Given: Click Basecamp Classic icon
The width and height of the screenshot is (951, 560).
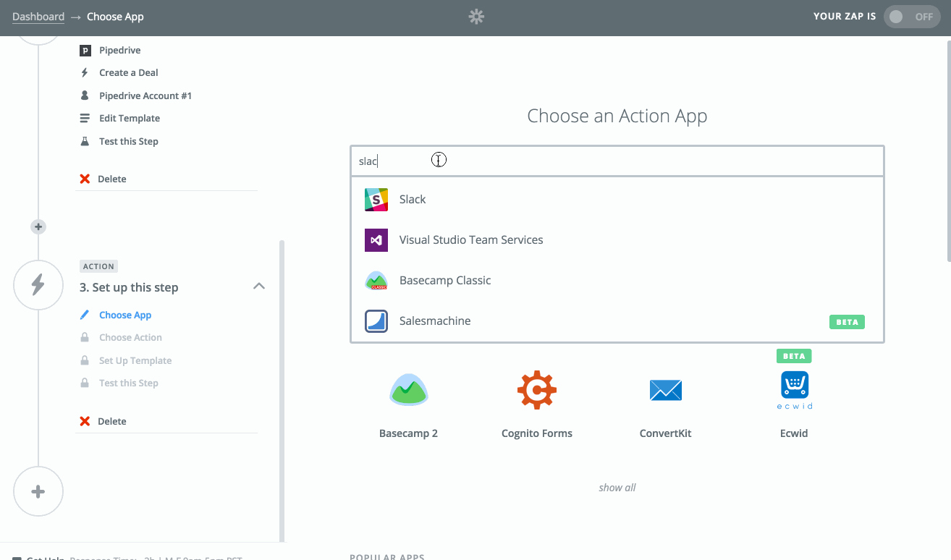Looking at the screenshot, I should (x=376, y=280).
